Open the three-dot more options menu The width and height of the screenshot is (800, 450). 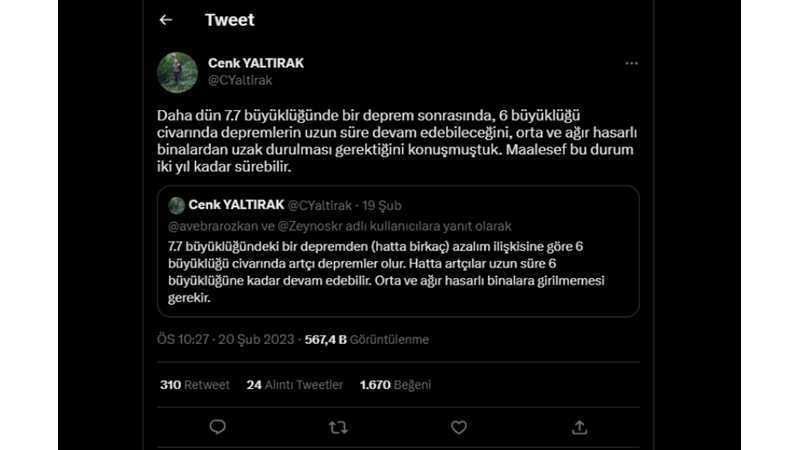(631, 63)
